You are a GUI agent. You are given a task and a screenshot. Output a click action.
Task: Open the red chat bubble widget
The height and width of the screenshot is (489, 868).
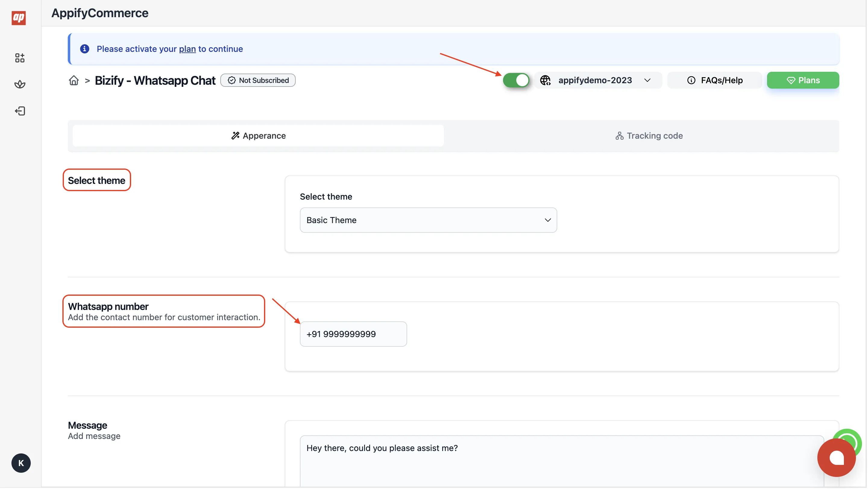point(837,458)
